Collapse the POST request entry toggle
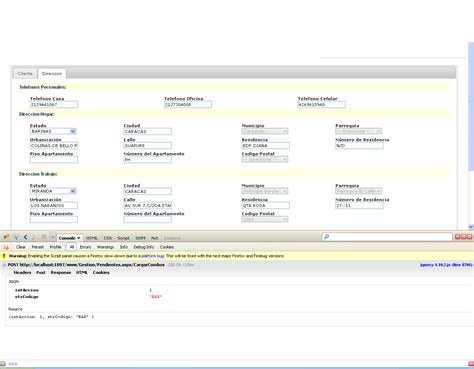 (4, 265)
